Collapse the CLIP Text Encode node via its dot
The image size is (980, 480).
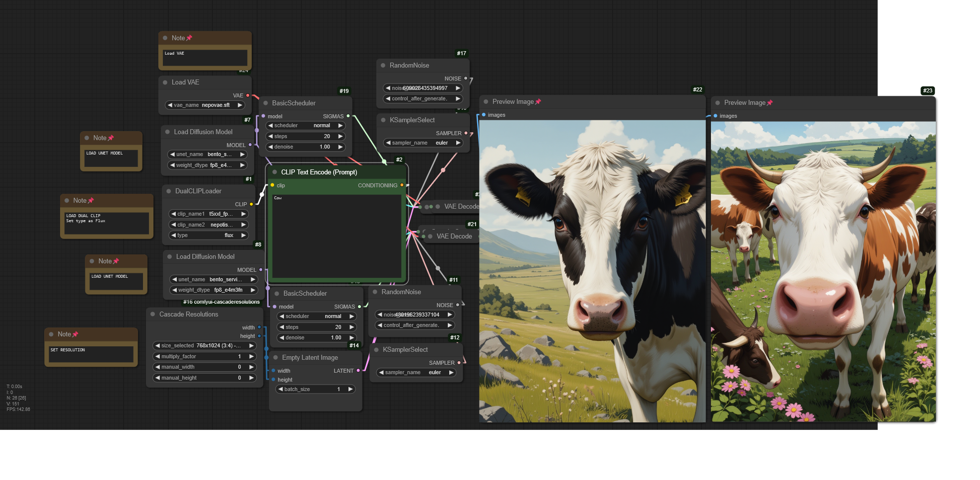(x=275, y=172)
